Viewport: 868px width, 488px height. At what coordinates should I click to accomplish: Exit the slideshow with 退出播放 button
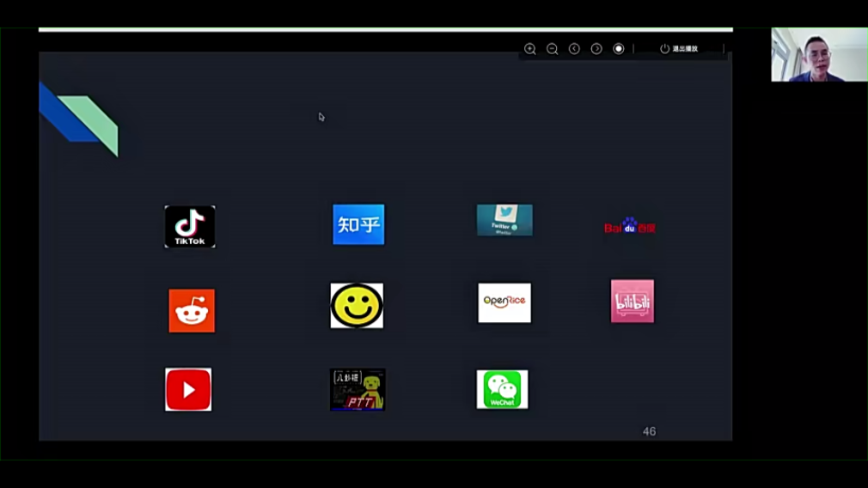679,49
